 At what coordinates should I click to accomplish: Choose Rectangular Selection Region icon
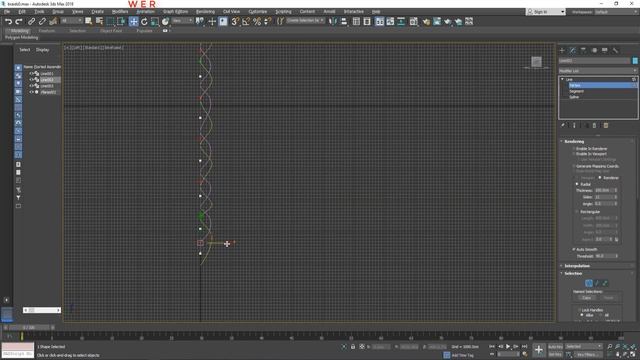pos(110,22)
